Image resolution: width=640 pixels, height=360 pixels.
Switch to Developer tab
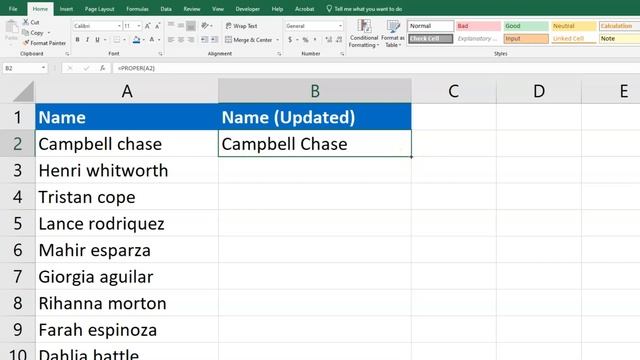pos(247,9)
